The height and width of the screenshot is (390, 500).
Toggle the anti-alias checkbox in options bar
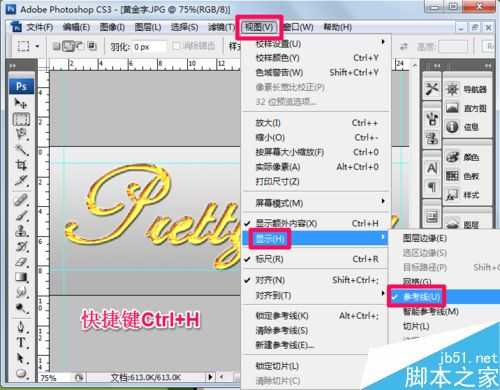click(x=177, y=46)
